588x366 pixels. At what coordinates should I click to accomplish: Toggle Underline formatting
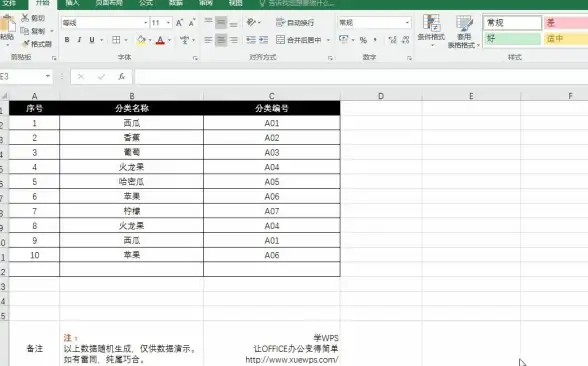click(92, 40)
